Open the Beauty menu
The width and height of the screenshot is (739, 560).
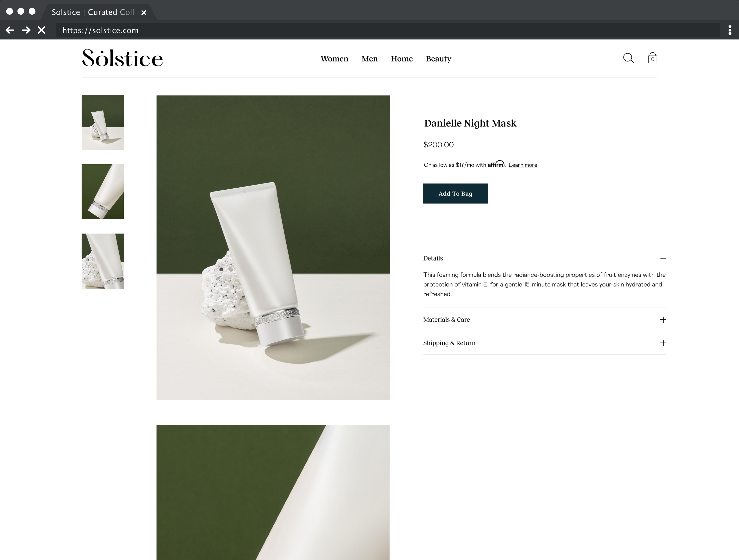pos(438,59)
